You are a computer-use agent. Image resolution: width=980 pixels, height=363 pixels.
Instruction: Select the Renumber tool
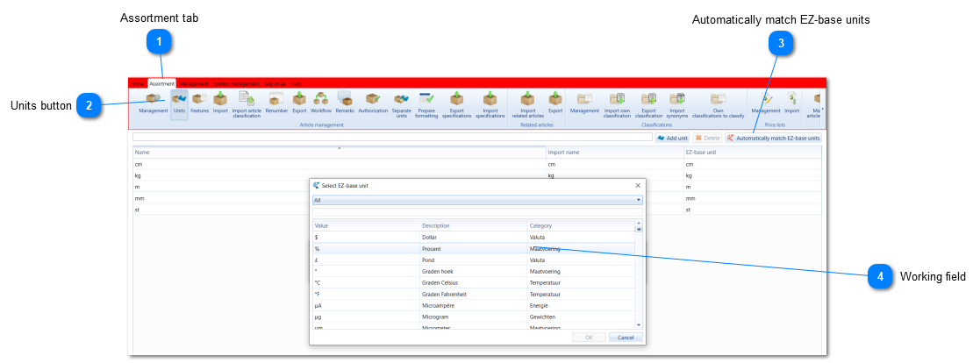[276, 103]
